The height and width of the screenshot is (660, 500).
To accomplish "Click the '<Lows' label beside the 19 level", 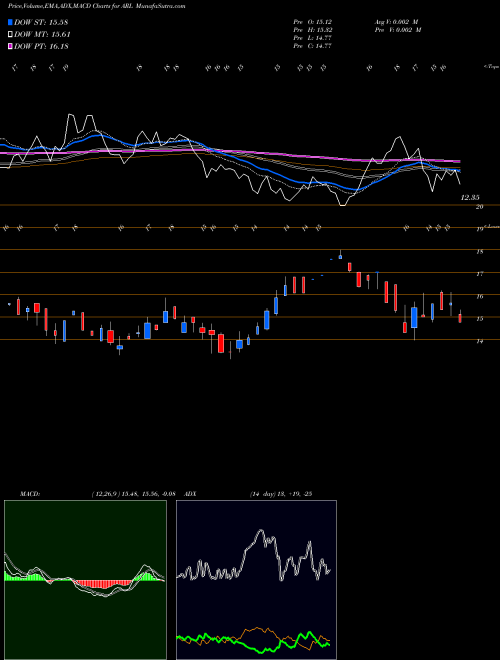I will click(x=492, y=227).
